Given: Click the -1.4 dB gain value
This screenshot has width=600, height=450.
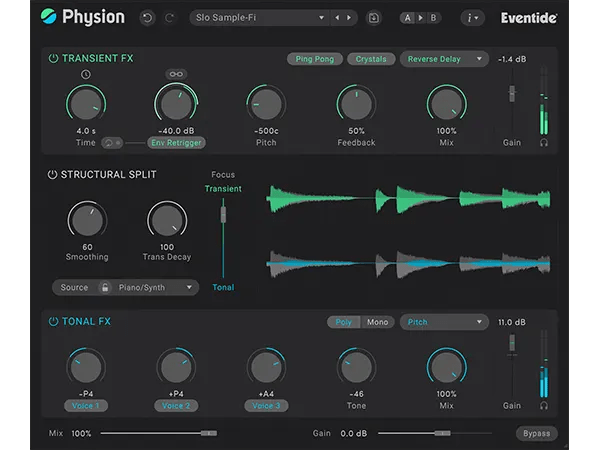Looking at the screenshot, I should point(512,59).
